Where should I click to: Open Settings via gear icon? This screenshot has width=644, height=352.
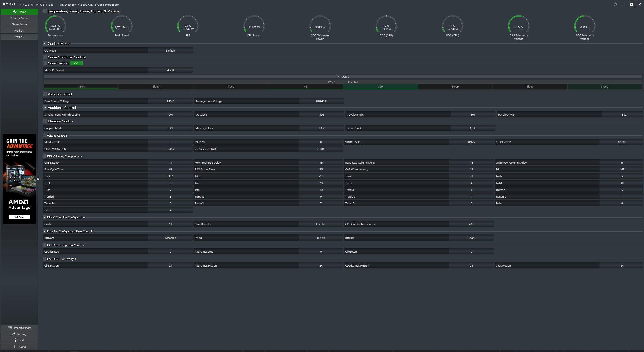pyautogui.click(x=13, y=334)
